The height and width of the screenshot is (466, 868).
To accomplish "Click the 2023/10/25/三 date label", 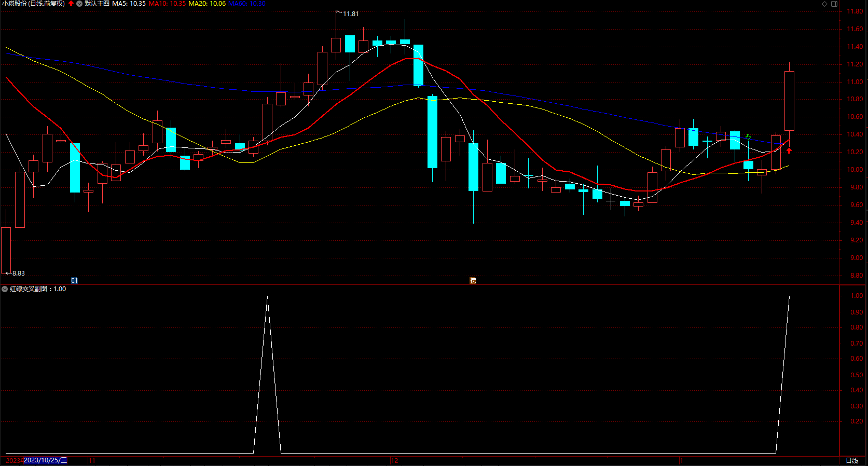I will click(x=45, y=460).
